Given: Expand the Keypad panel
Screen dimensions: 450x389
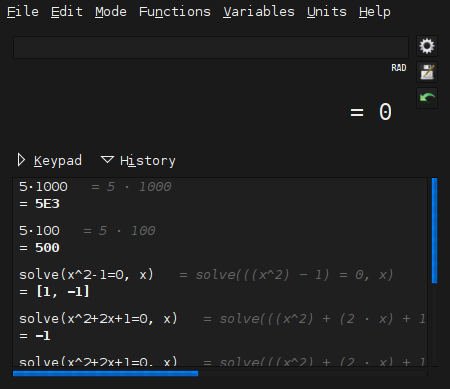Looking at the screenshot, I should click(49, 161).
